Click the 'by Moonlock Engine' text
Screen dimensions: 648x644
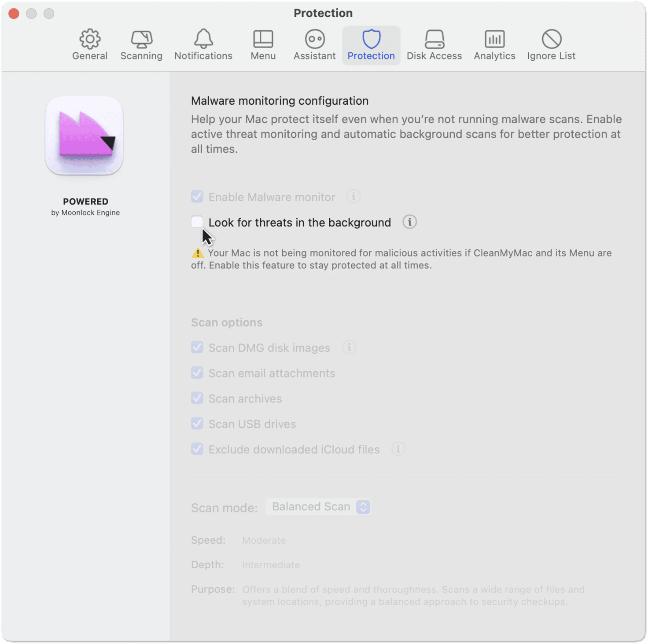coord(85,212)
